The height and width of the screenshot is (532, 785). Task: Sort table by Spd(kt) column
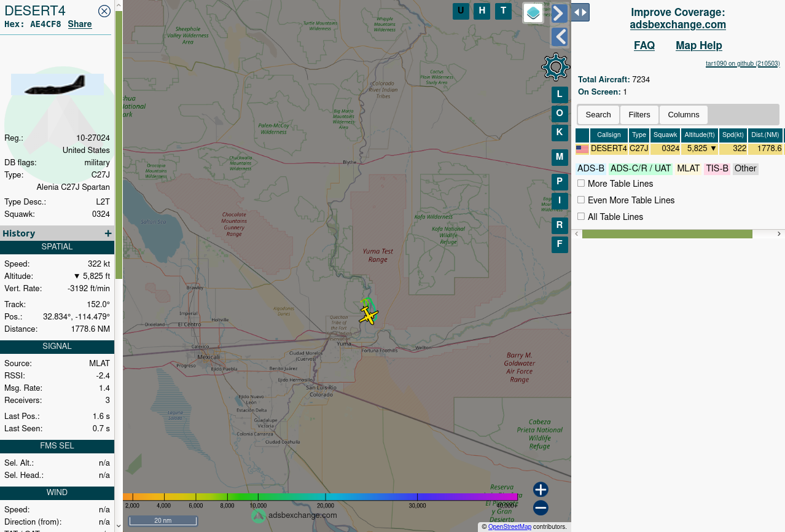tap(733, 135)
